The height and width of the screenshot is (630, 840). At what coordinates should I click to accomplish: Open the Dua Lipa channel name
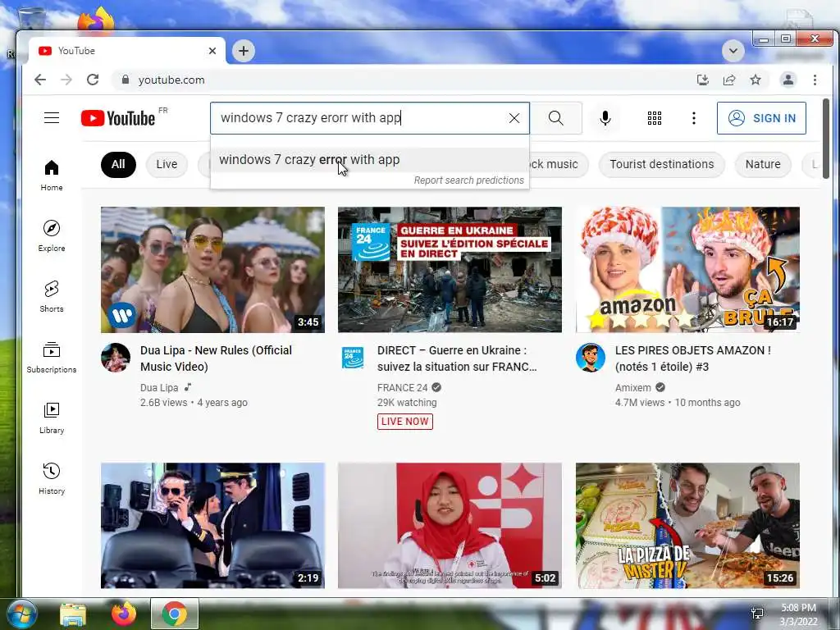[159, 388]
